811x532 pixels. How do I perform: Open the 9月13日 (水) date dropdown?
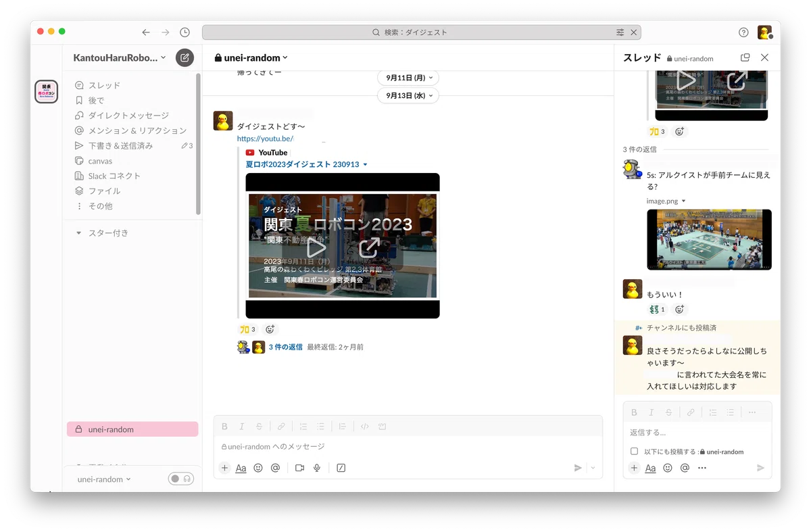tap(408, 96)
